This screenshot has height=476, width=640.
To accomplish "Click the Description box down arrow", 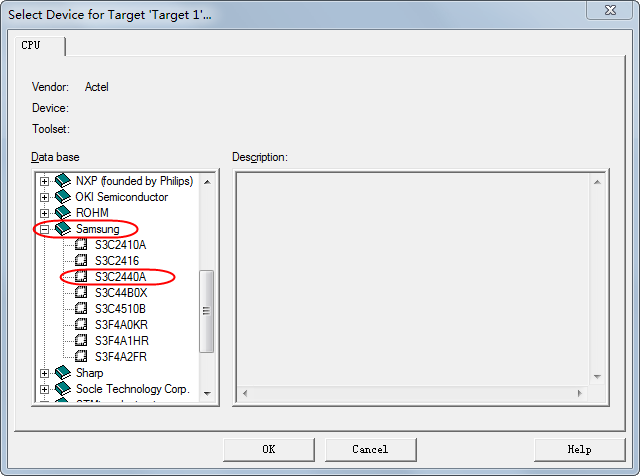I will [x=597, y=376].
